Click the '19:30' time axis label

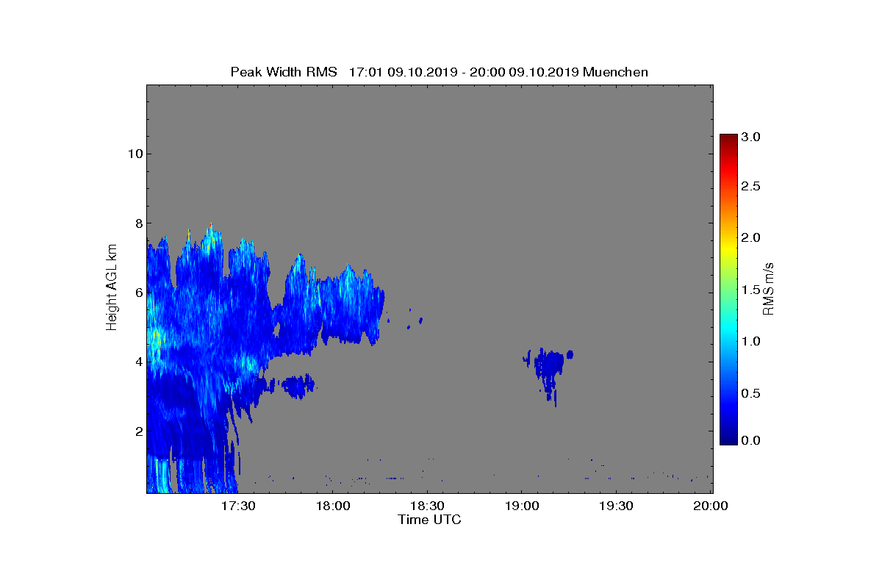pos(616,506)
